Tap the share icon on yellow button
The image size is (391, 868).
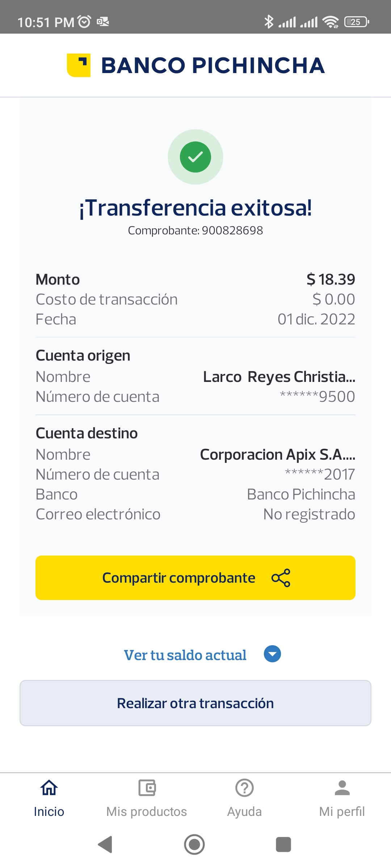pyautogui.click(x=281, y=578)
